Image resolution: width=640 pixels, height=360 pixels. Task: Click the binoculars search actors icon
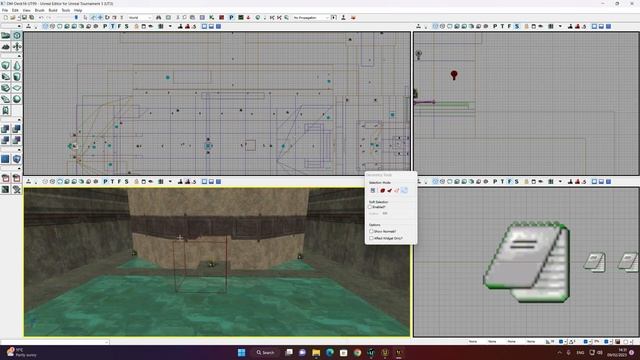point(158,18)
